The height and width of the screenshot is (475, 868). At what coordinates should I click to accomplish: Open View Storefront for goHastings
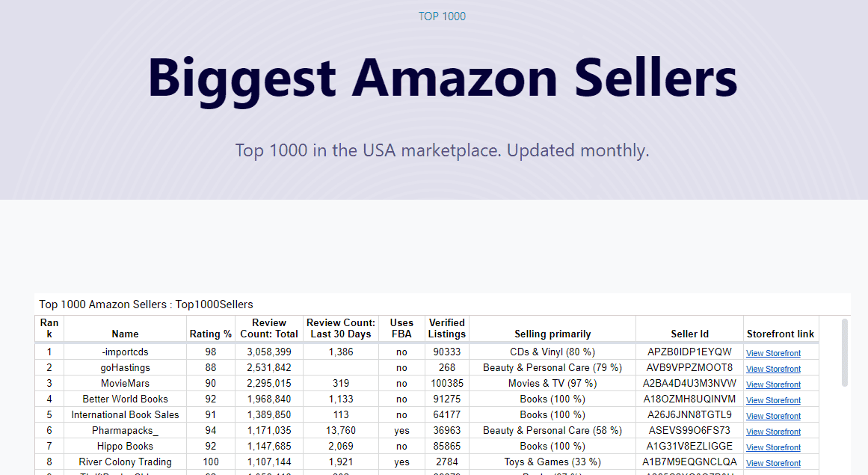[x=773, y=369]
